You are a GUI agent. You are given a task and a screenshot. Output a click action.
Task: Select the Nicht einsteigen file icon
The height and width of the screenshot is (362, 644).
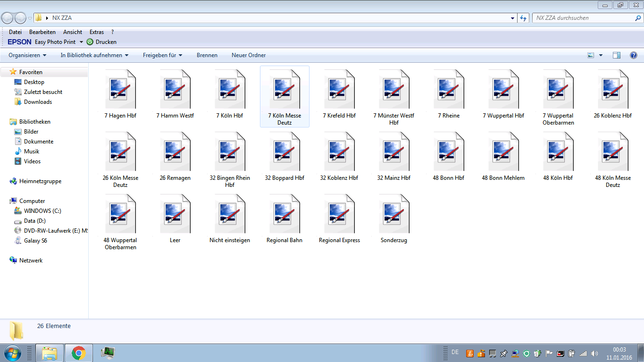[230, 214]
